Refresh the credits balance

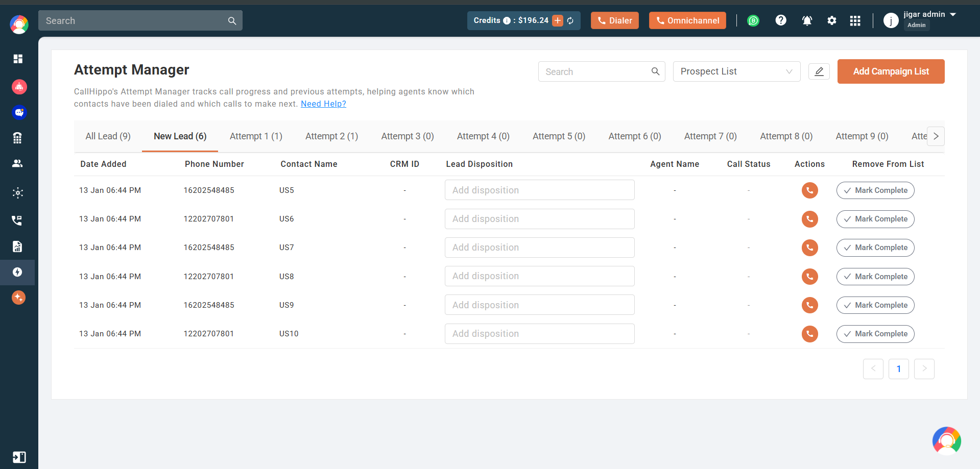tap(570, 20)
